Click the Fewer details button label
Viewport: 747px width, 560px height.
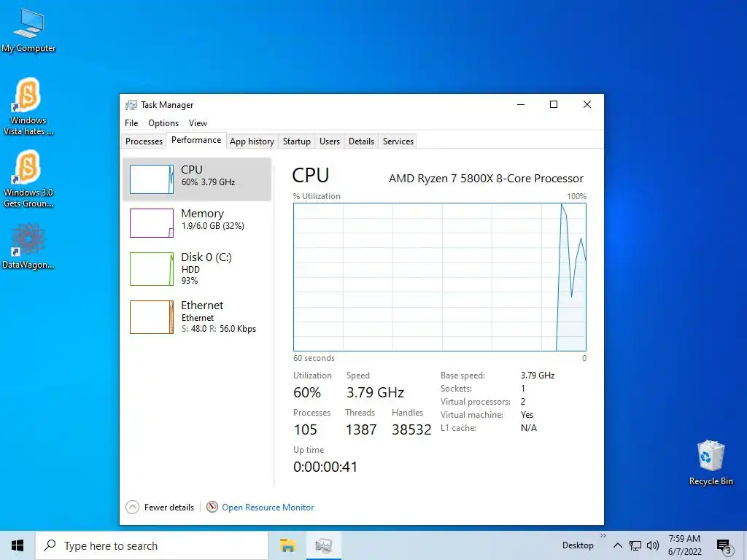(x=169, y=507)
